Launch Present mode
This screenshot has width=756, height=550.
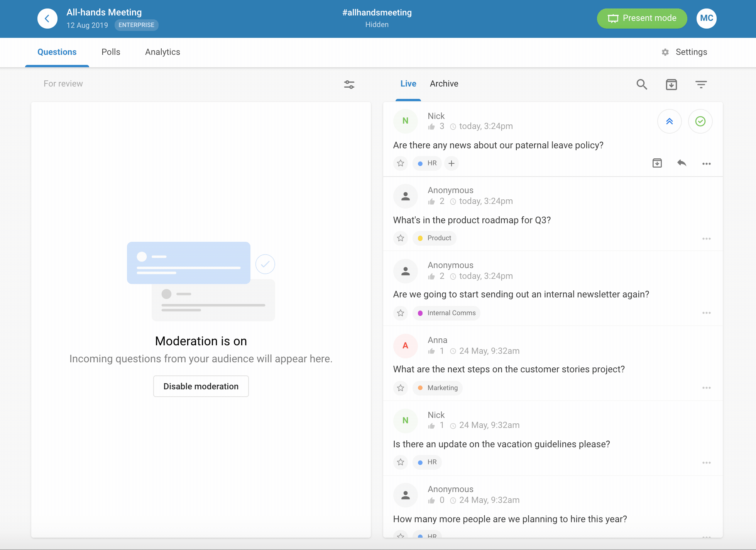641,18
